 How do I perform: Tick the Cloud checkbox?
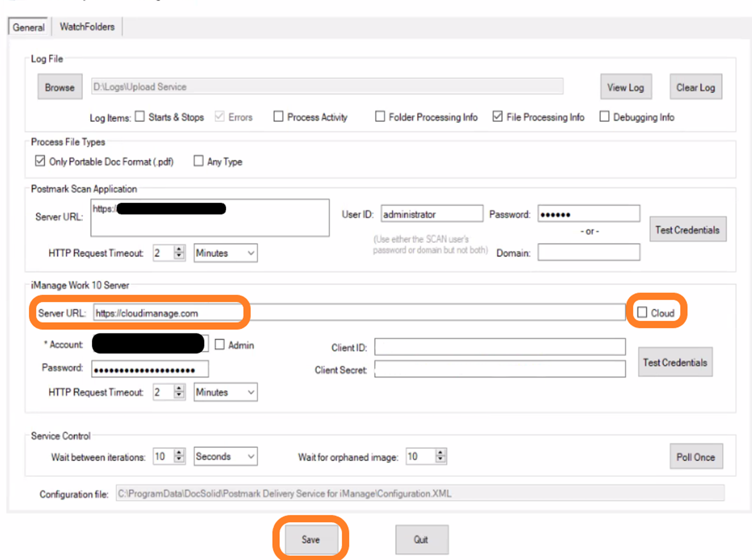(642, 312)
